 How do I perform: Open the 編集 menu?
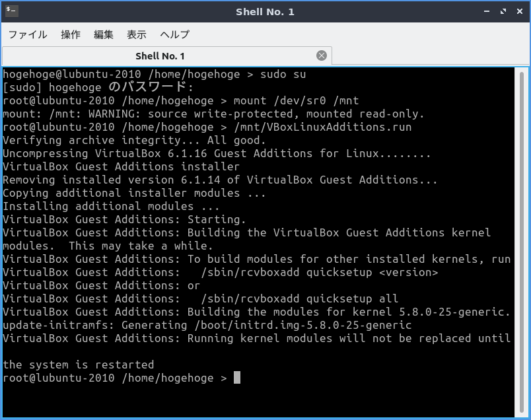tap(103, 34)
